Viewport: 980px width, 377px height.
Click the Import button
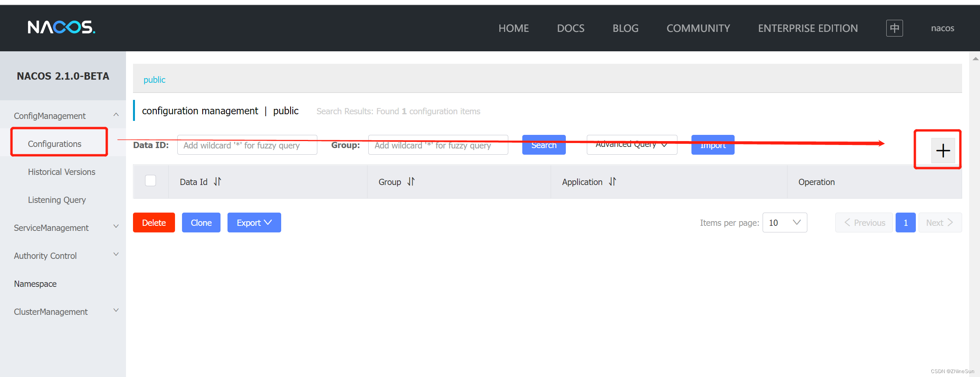click(x=713, y=145)
